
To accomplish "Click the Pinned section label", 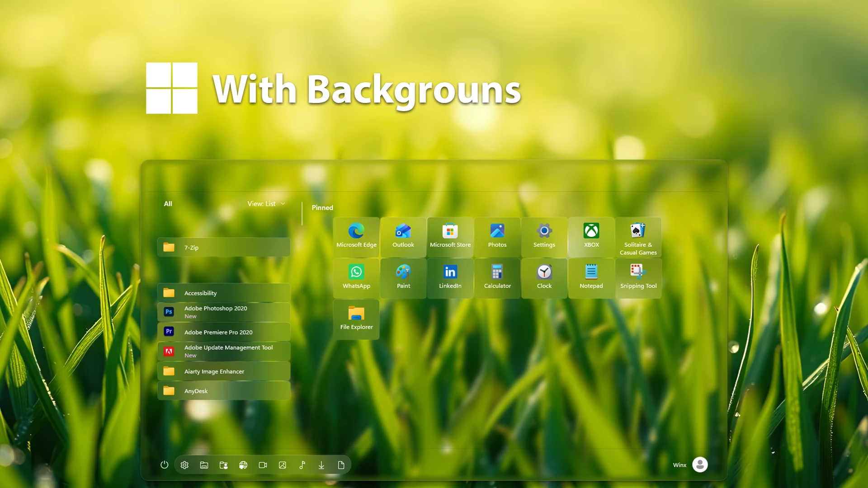I will pyautogui.click(x=322, y=207).
